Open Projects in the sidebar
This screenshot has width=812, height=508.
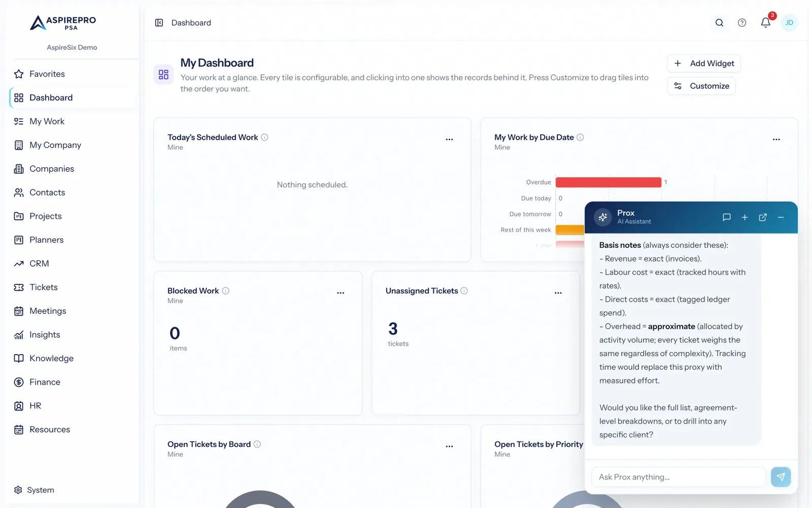73,216
